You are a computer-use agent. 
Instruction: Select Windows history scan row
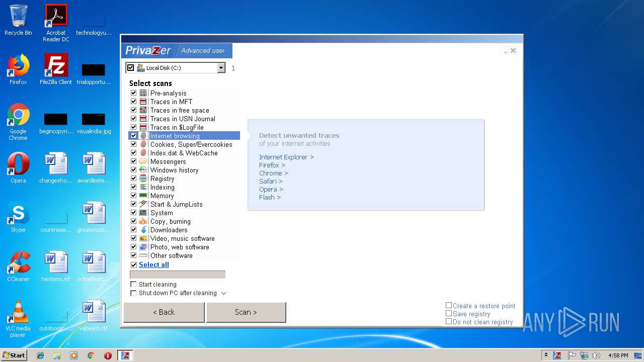point(184,170)
